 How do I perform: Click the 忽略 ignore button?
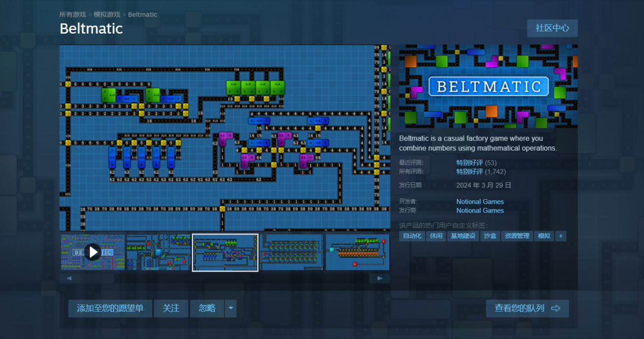tap(207, 308)
